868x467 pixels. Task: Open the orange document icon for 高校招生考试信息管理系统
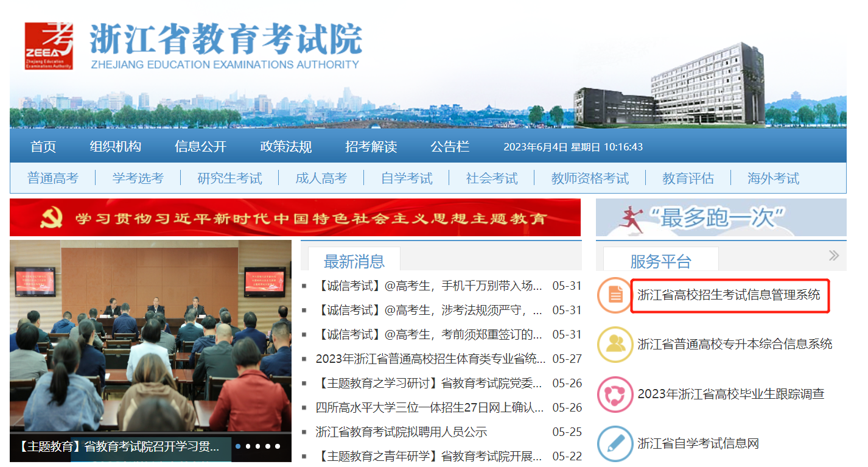615,295
